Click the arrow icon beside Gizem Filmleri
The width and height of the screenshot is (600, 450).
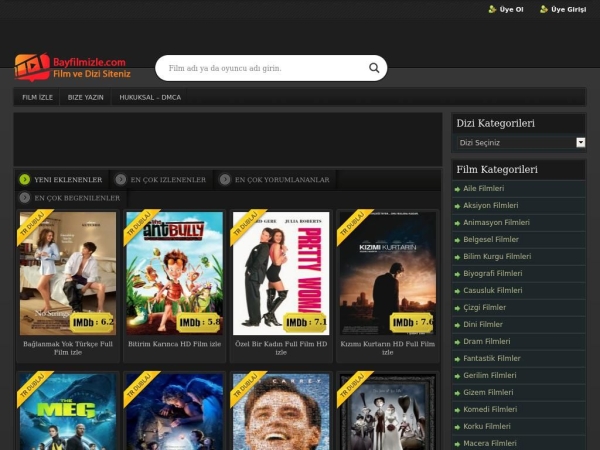(x=457, y=393)
